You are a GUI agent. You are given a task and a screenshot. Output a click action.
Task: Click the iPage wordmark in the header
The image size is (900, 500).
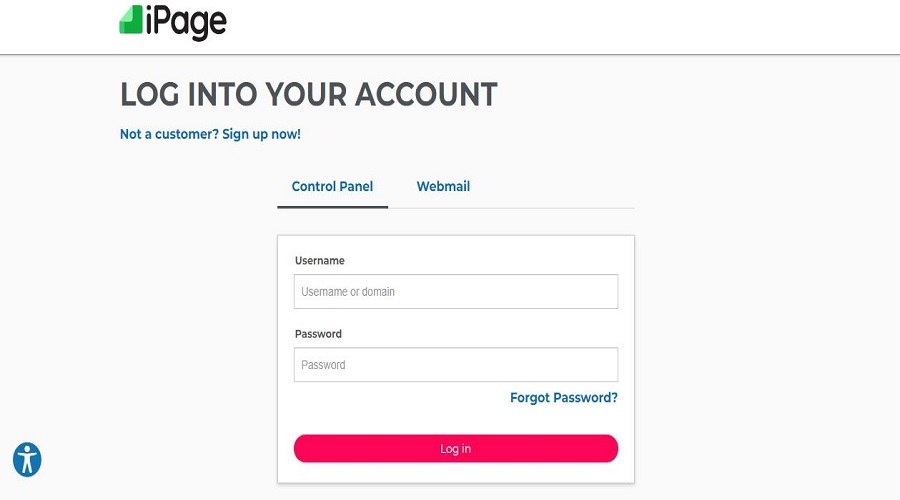186,23
